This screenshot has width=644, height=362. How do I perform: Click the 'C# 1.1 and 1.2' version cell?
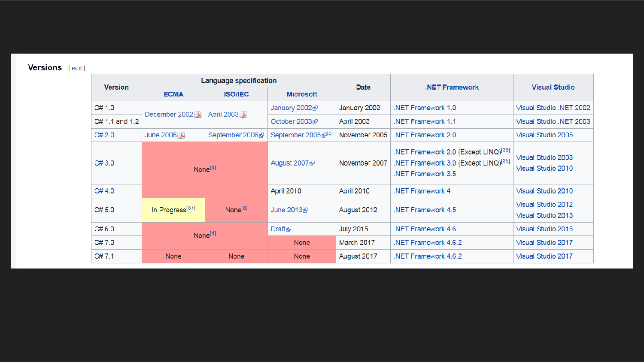(x=117, y=122)
